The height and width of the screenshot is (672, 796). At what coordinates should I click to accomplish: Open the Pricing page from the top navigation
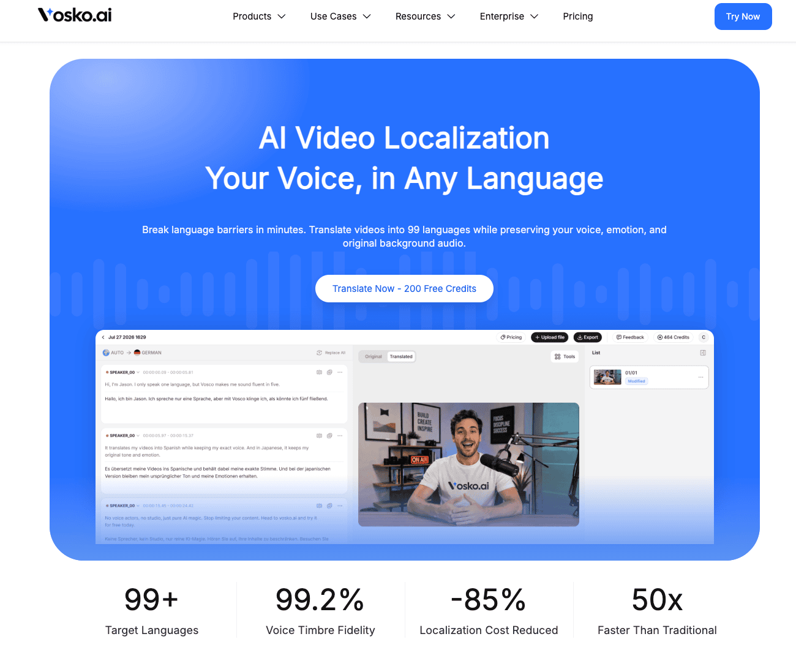coord(578,17)
